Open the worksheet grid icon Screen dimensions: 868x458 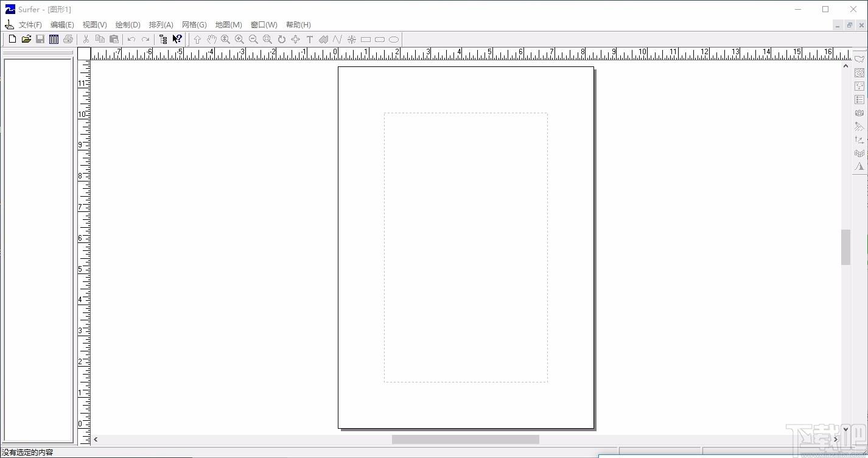pos(54,39)
